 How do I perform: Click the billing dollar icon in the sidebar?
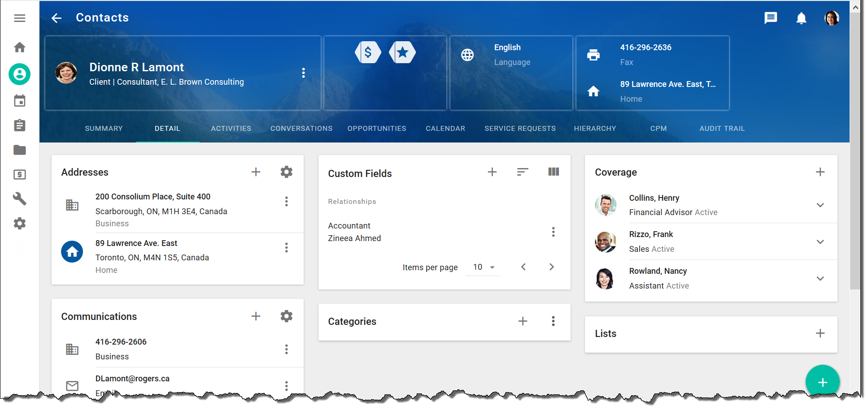click(19, 174)
